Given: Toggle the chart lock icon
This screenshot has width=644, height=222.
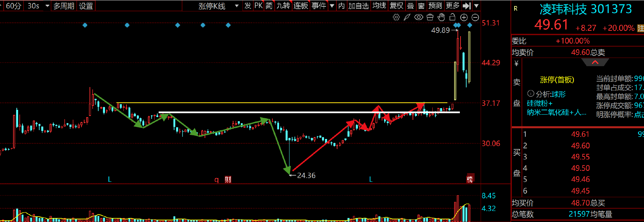Looking at the screenshot, I should (452, 17).
